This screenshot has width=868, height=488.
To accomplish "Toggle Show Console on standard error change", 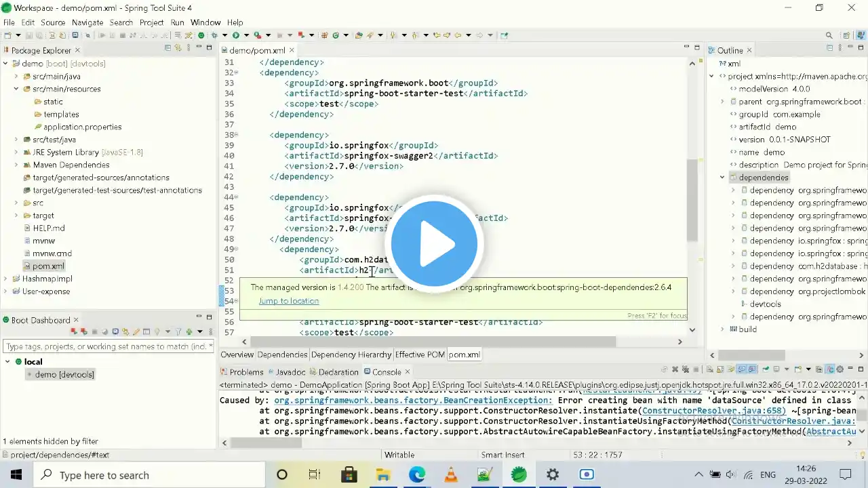I will pos(753,369).
